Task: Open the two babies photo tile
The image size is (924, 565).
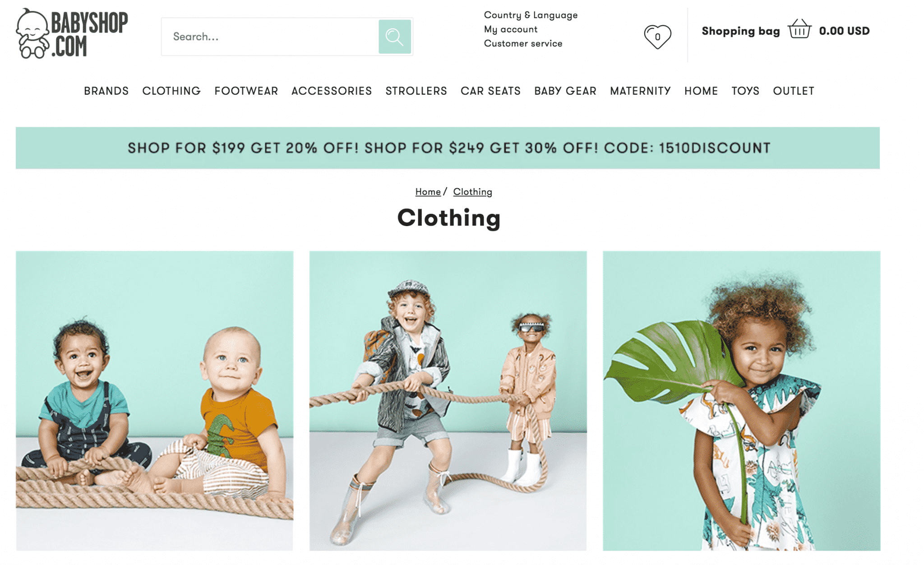Action: pyautogui.click(x=154, y=401)
